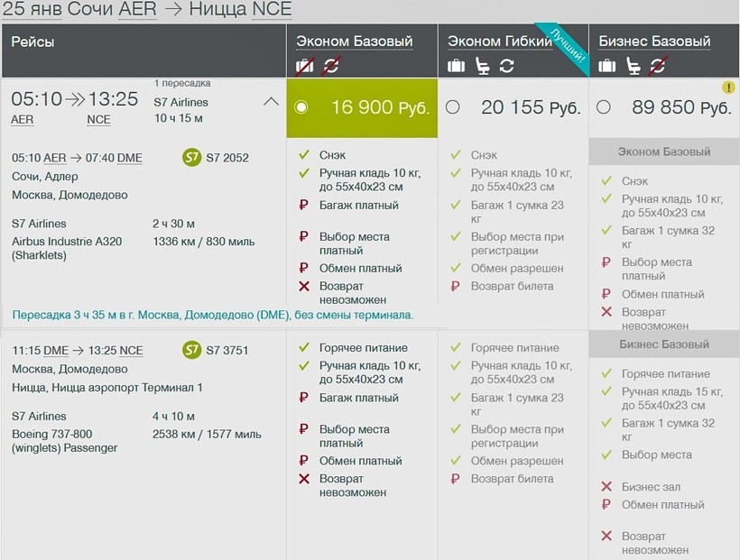Viewport: 740px width, 560px height.
Task: Choose the 89 850 Руб. business fare
Action: pos(604,107)
